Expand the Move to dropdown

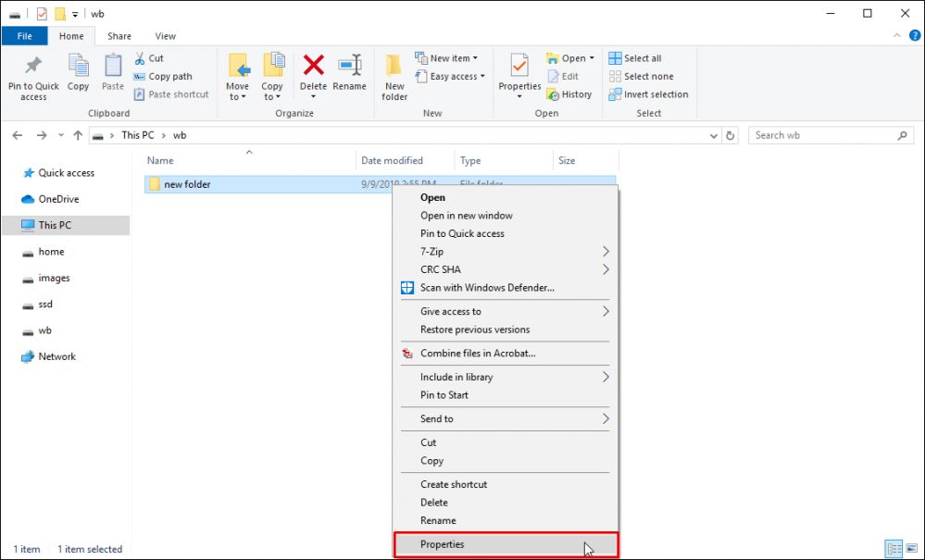pyautogui.click(x=238, y=96)
